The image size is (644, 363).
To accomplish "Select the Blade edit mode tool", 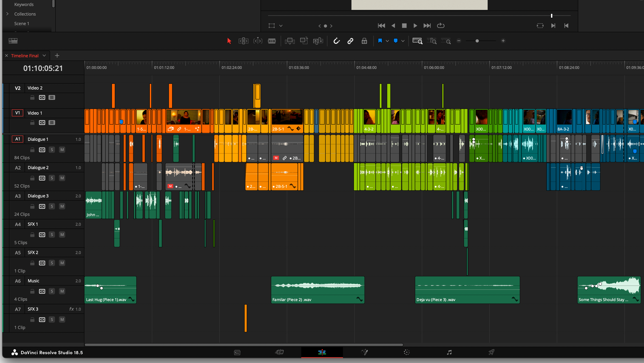I will (272, 41).
